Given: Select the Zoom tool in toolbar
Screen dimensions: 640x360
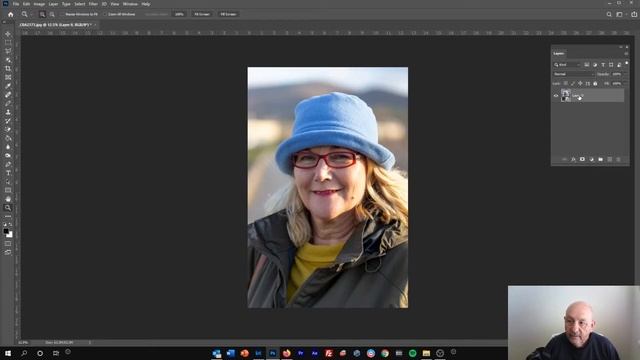Looking at the screenshot, I should click(x=8, y=208).
